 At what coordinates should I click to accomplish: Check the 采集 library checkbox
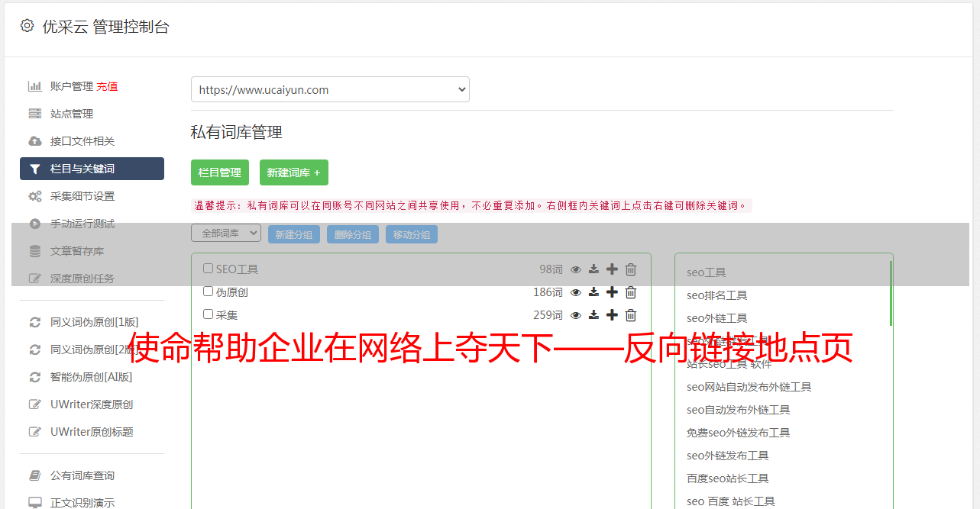coord(208,314)
